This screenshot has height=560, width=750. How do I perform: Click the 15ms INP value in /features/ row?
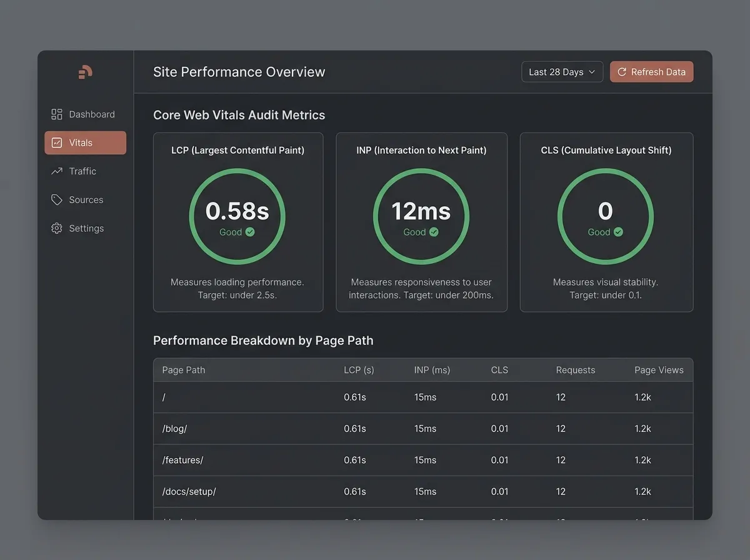(x=425, y=460)
